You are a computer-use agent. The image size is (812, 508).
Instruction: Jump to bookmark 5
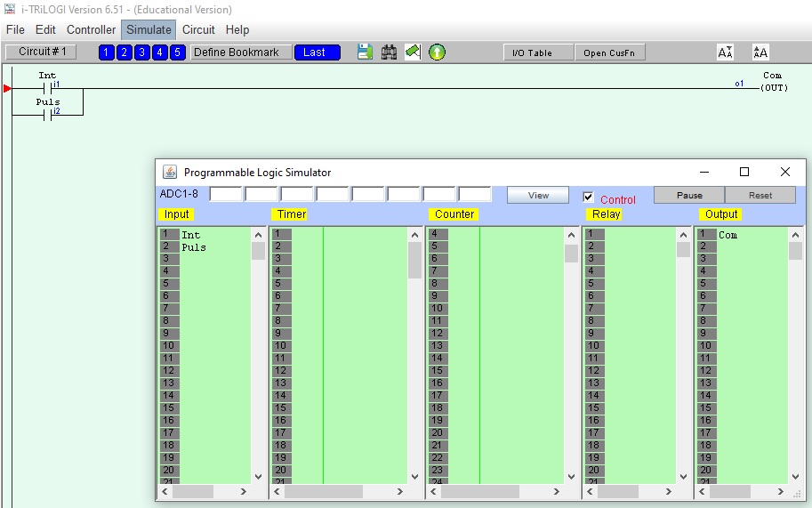[177, 52]
